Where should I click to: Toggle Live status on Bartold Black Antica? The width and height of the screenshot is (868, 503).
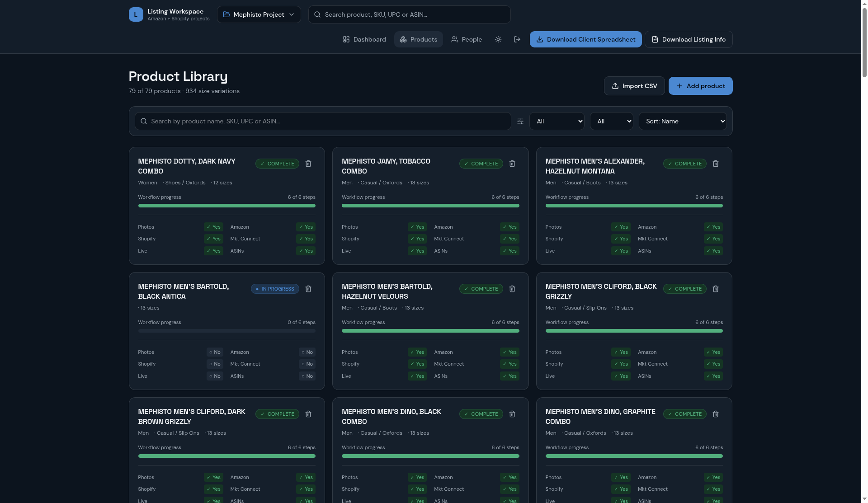[215, 376]
